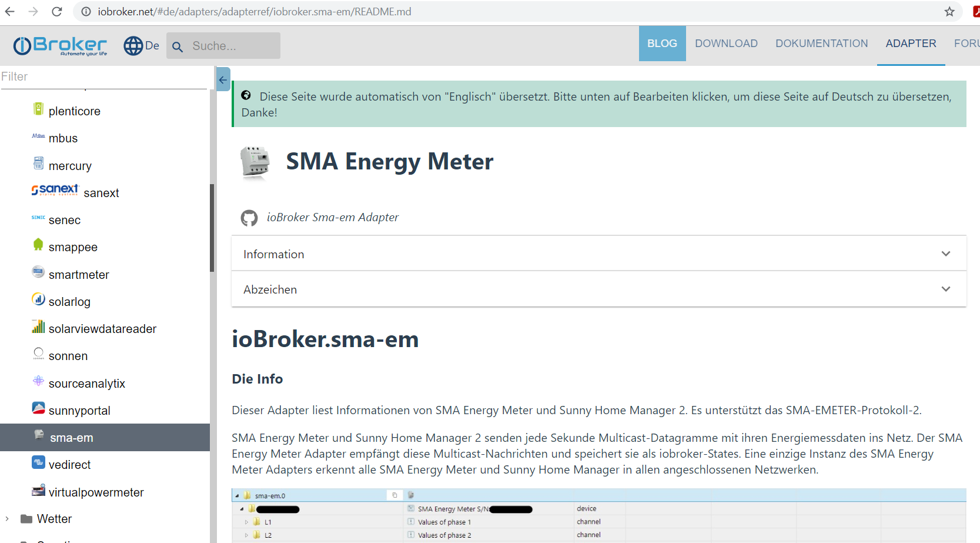This screenshot has height=543, width=980.
Task: Open the embedded object tree screenshot
Action: 599,515
